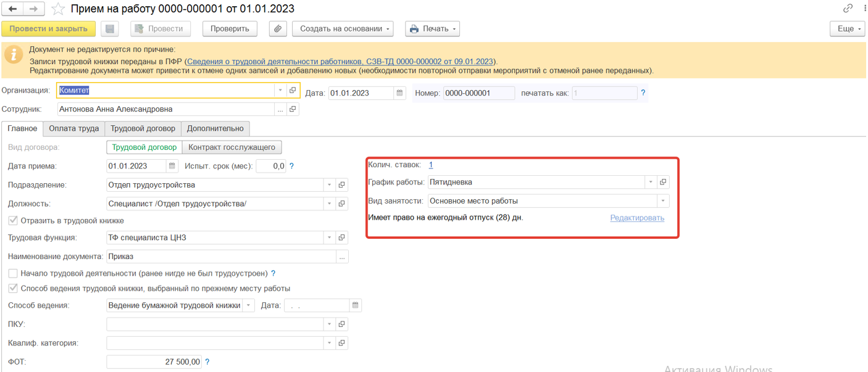Click the back navigation arrow
The image size is (868, 372).
[12, 9]
